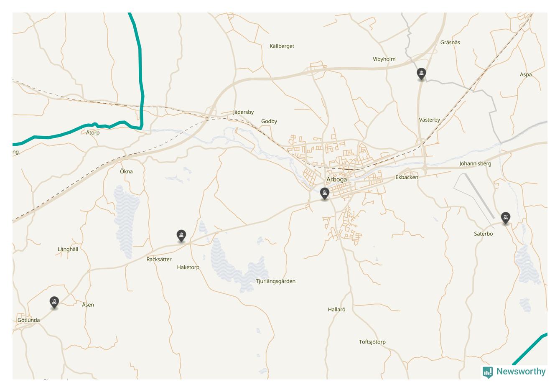Click the Ekbacken label
The height and width of the screenshot is (392, 560).
click(407, 177)
